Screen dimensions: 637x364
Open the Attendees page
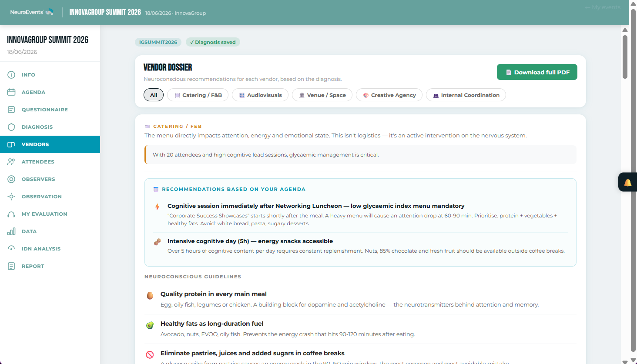(x=50, y=162)
